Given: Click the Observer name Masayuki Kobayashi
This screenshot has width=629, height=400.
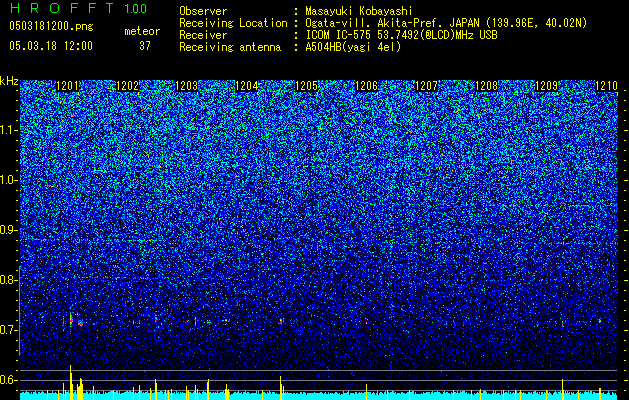Looking at the screenshot, I should pyautogui.click(x=359, y=11).
